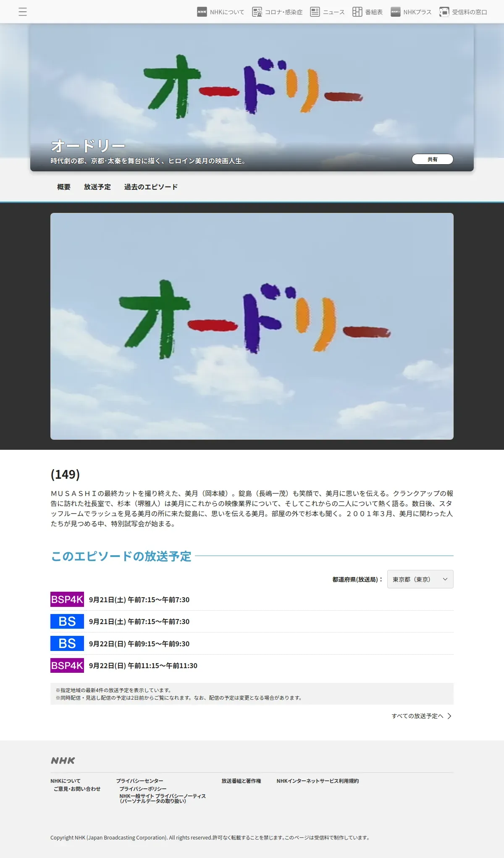Open the NHKについて header link
This screenshot has height=858, width=504.
point(227,12)
